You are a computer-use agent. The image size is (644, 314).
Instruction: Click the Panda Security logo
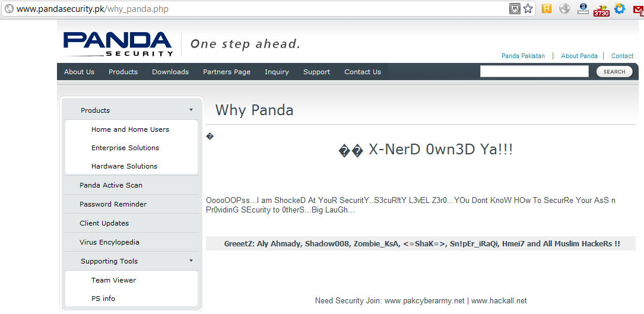pos(118,44)
